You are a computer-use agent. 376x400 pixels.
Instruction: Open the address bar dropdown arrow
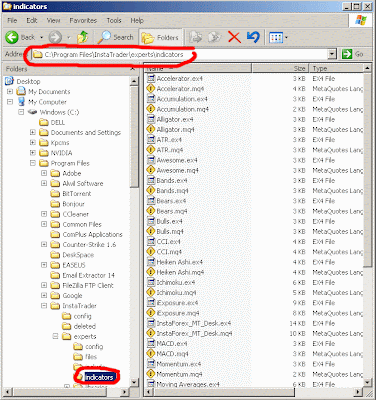coord(332,54)
